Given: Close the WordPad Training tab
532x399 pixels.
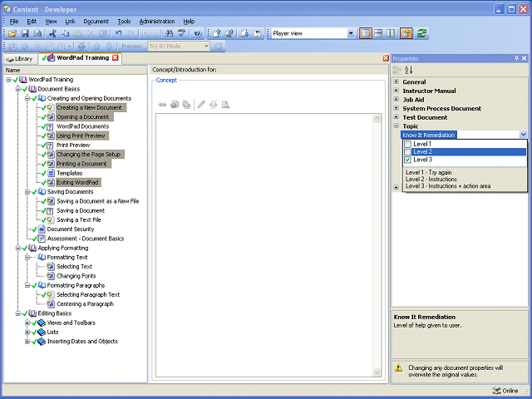Looking at the screenshot, I should (116, 57).
